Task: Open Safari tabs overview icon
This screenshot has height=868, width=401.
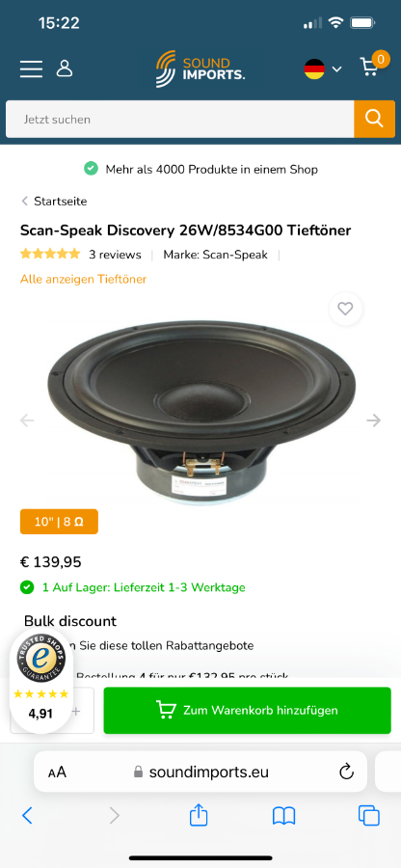Action: pos(369,815)
